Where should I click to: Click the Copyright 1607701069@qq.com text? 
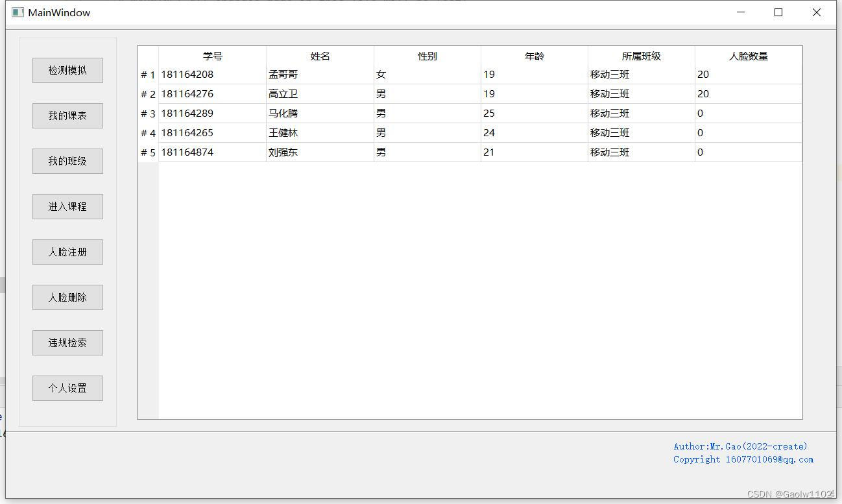(x=743, y=459)
